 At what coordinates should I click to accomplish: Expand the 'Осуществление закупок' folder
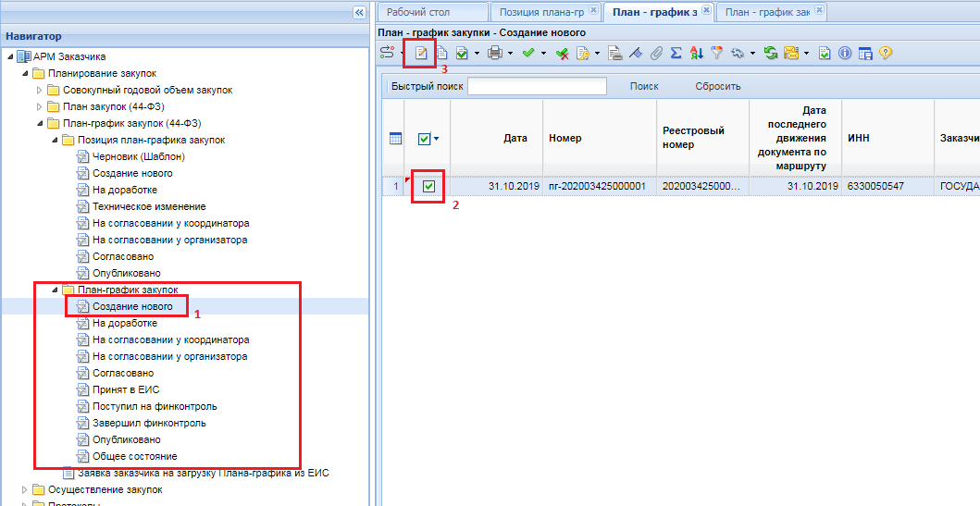click(x=24, y=489)
